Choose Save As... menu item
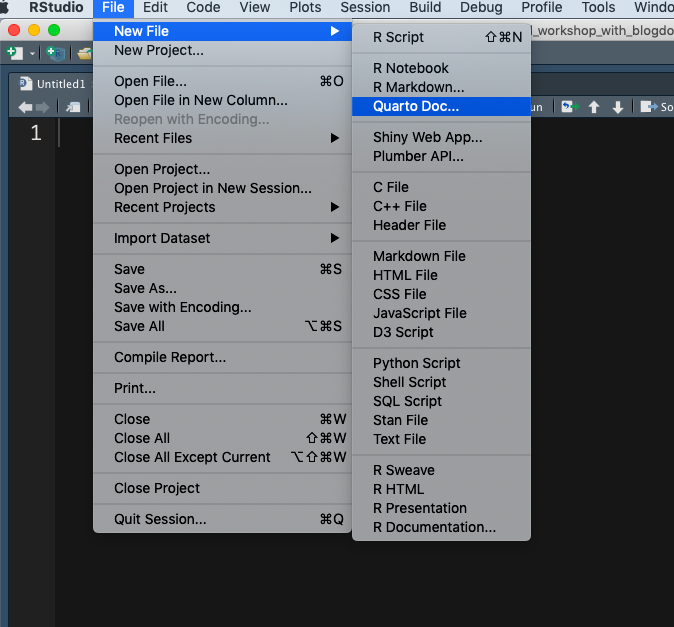 point(223,288)
